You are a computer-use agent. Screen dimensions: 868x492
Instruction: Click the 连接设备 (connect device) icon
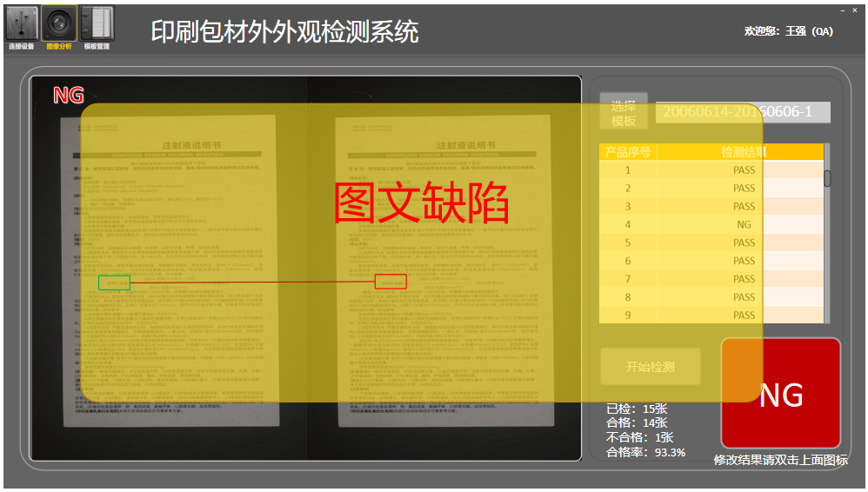coord(21,24)
